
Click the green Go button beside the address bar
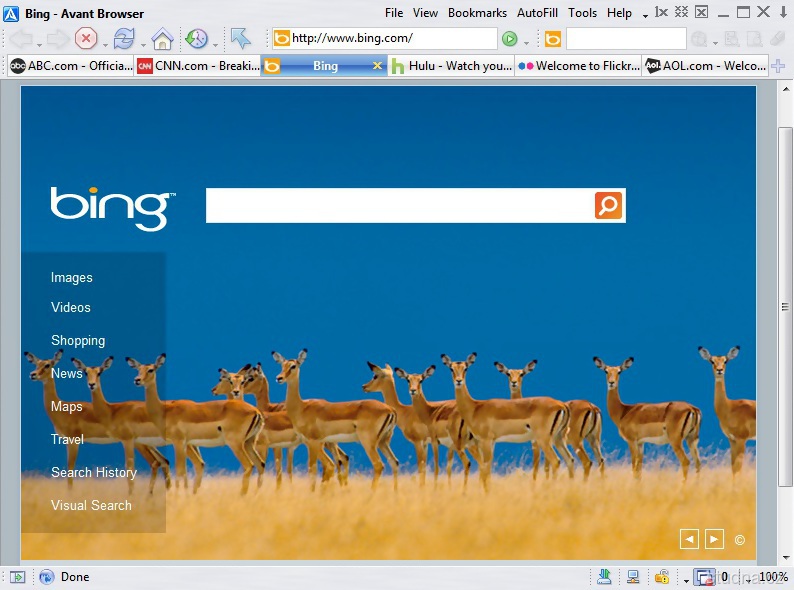tap(510, 38)
